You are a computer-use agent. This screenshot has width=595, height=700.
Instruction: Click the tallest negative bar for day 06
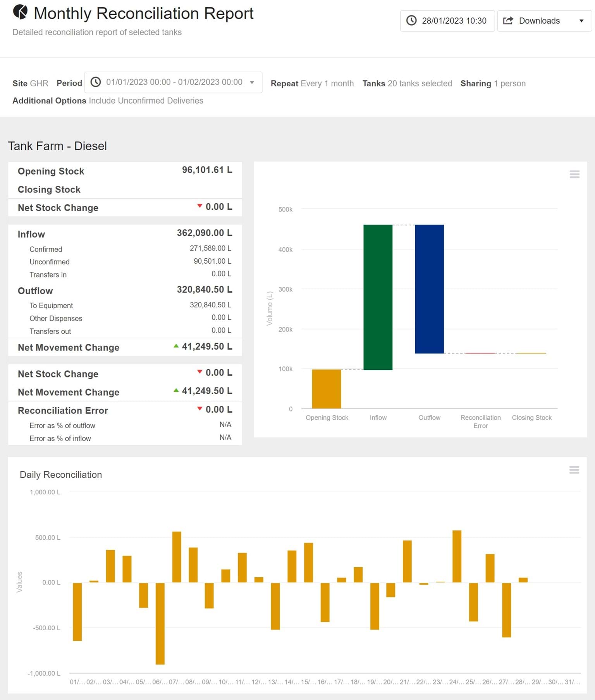click(160, 623)
